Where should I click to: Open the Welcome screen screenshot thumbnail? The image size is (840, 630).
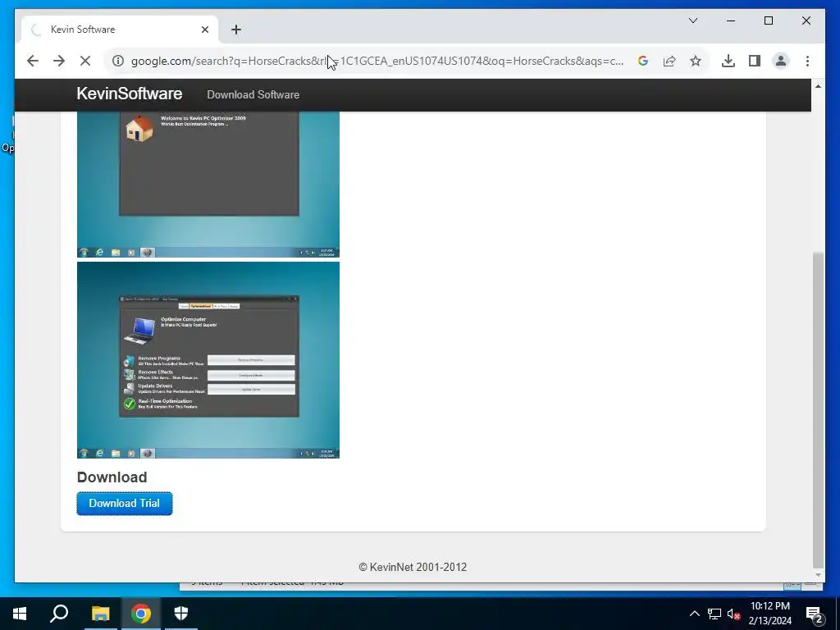pyautogui.click(x=208, y=185)
